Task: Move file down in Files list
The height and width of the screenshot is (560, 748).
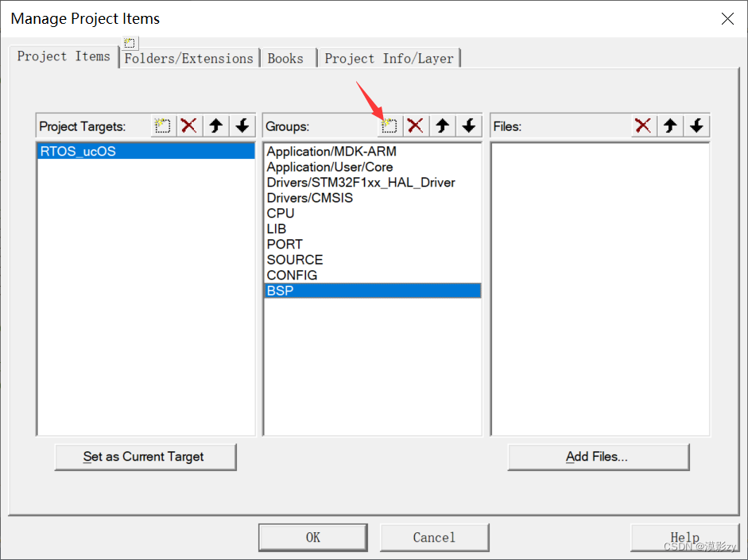Action: 696,126
